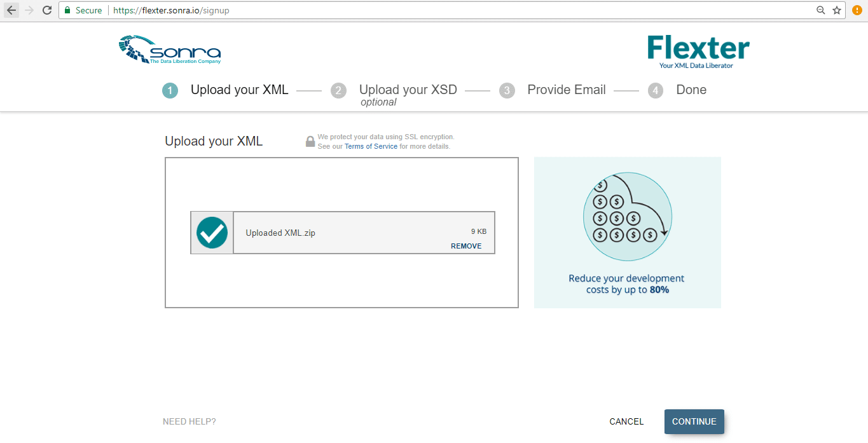Go to the 'Upload your XSD' step

click(408, 90)
